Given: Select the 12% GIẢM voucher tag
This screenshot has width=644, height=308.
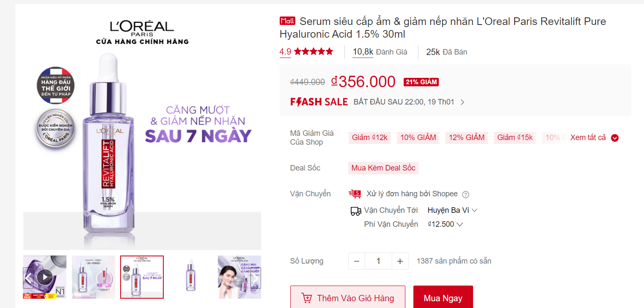Looking at the screenshot, I should click(x=466, y=137).
